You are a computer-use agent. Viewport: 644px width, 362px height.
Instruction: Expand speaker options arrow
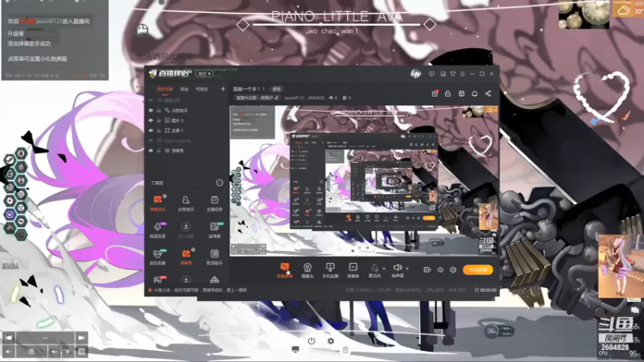(407, 269)
